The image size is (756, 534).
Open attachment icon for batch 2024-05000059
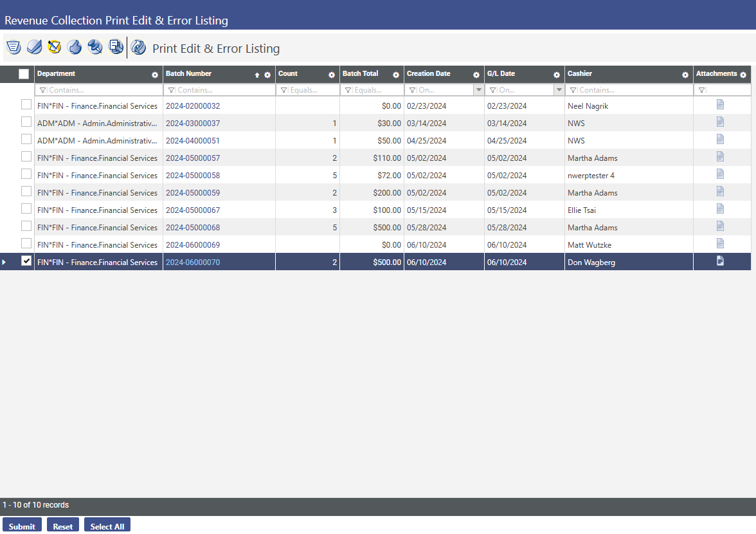click(x=720, y=191)
